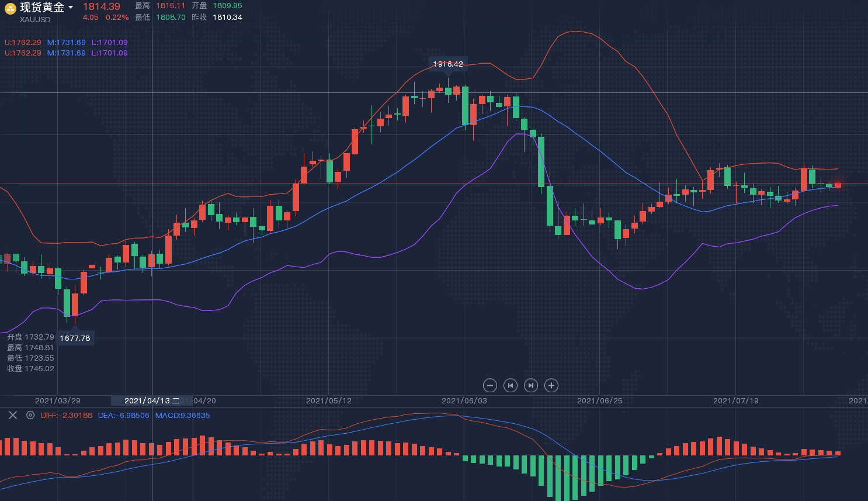Click the XAUUSD ticker symbol label
868x501 pixels.
click(35, 20)
